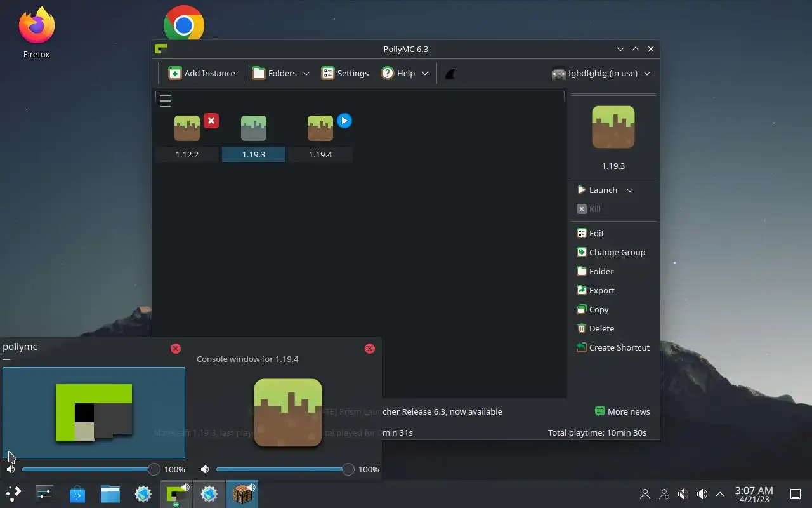The image size is (812, 508).
Task: Click PollyMC title bar logo icon
Action: tap(161, 49)
